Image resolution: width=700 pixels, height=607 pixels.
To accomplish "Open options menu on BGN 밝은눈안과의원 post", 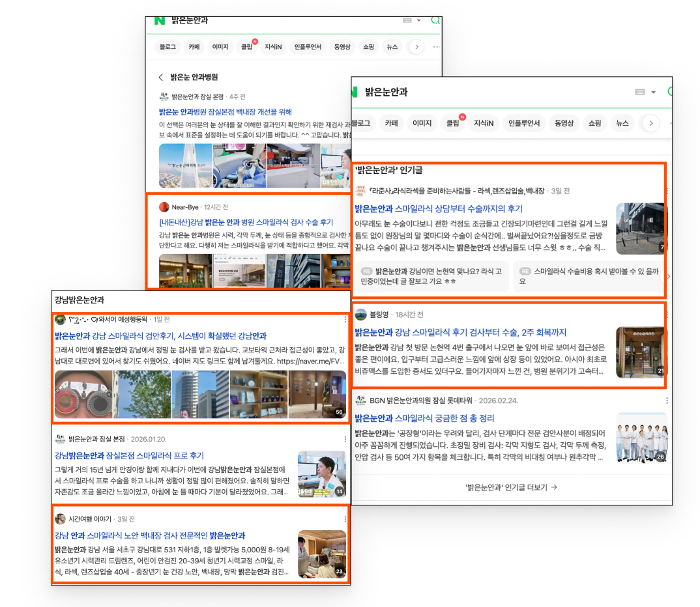I will click(667, 401).
